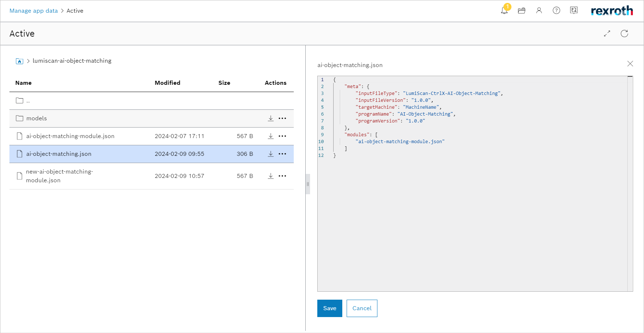Open the models folder
This screenshot has height=333, width=644.
(37, 118)
